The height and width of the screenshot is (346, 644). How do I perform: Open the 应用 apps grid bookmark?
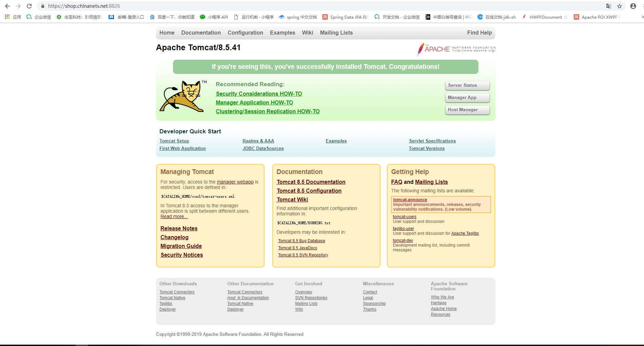click(13, 17)
